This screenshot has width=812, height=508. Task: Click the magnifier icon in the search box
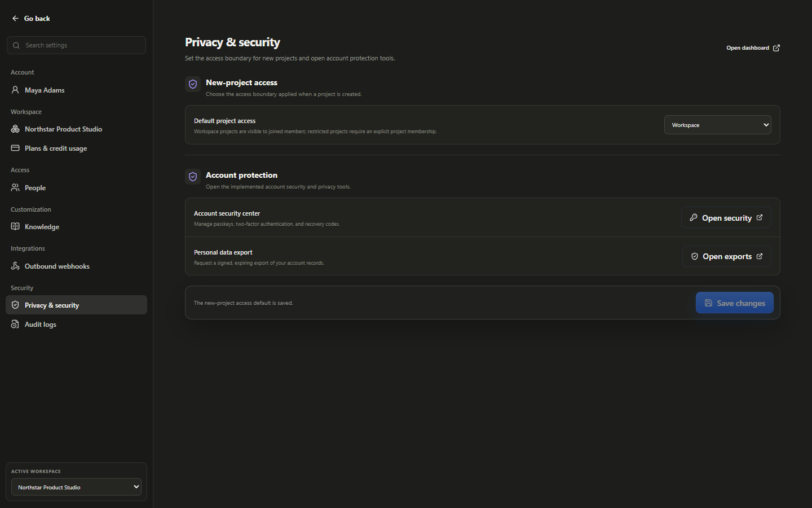(x=16, y=45)
